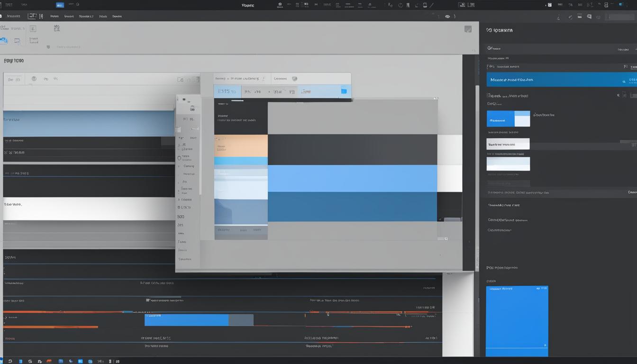Select the blue brush icon below the ribbon
Viewport: 637px width, 364px height.
pyautogui.click(x=5, y=40)
